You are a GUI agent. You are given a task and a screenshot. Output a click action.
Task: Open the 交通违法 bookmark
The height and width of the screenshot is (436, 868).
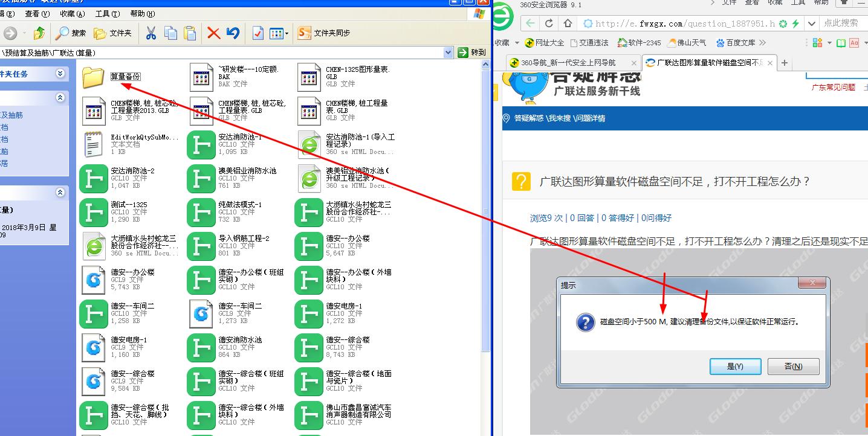pos(589,43)
